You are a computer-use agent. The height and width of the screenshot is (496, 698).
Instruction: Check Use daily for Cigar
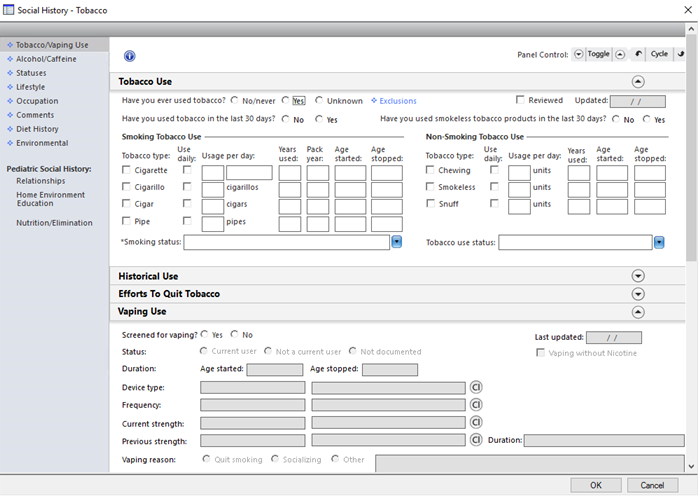pos(187,203)
